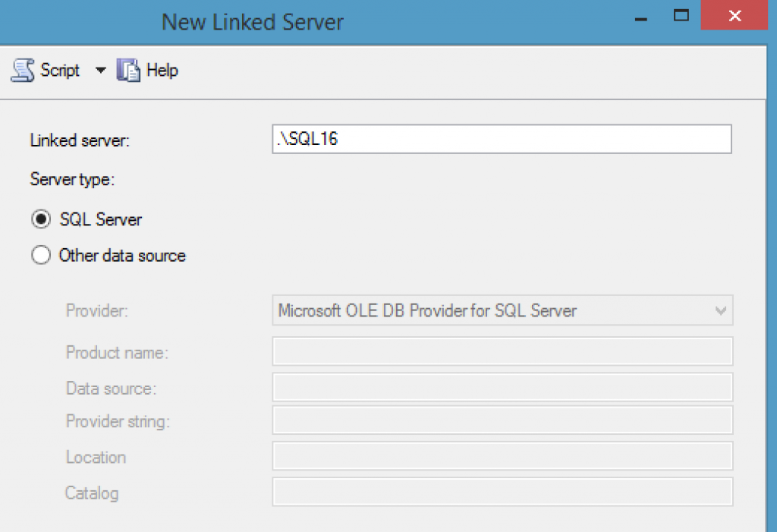Click the Location field
This screenshot has width=777, height=532.
(x=501, y=457)
